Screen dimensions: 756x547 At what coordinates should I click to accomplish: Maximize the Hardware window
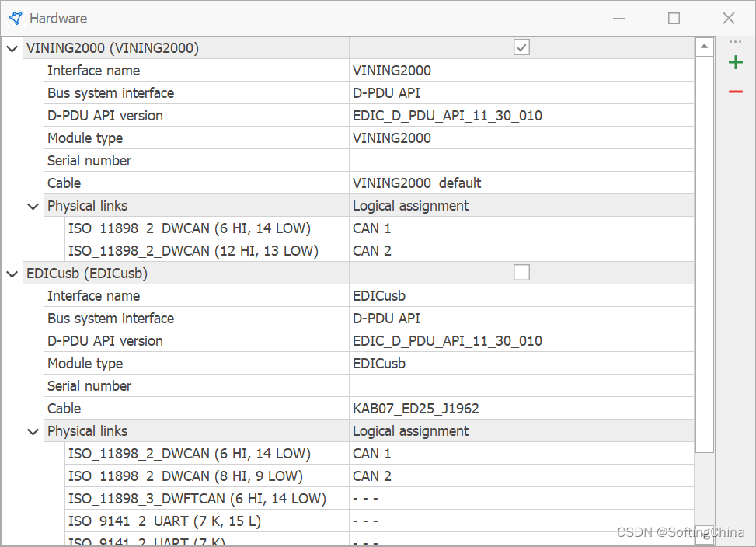(674, 18)
